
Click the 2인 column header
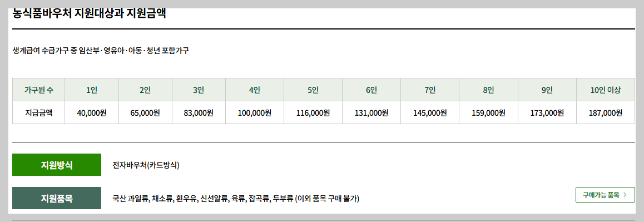pos(145,90)
